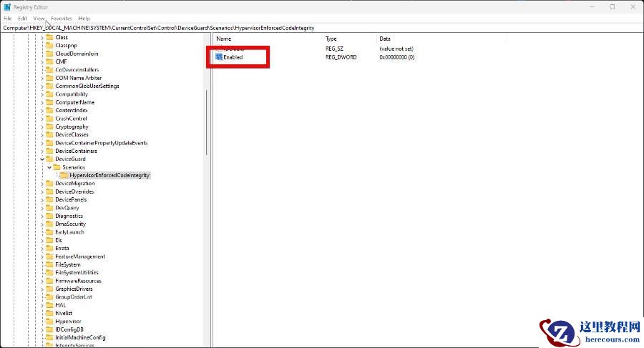
Task: Open the View menu
Action: [x=39, y=19]
